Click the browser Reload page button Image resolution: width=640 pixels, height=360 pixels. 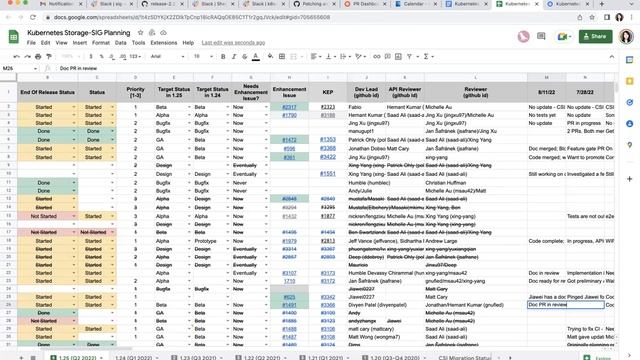(x=33, y=17)
